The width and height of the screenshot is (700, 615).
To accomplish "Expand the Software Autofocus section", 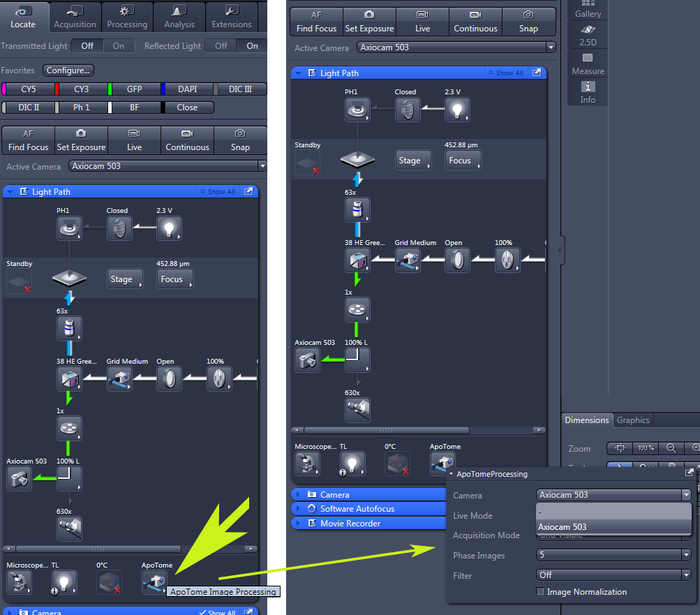I will pyautogui.click(x=357, y=509).
